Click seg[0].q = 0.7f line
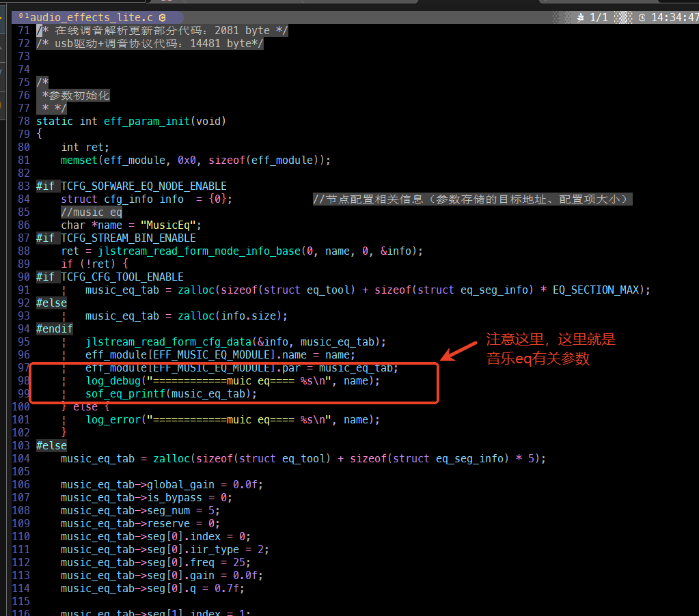699x616 pixels. point(152,588)
